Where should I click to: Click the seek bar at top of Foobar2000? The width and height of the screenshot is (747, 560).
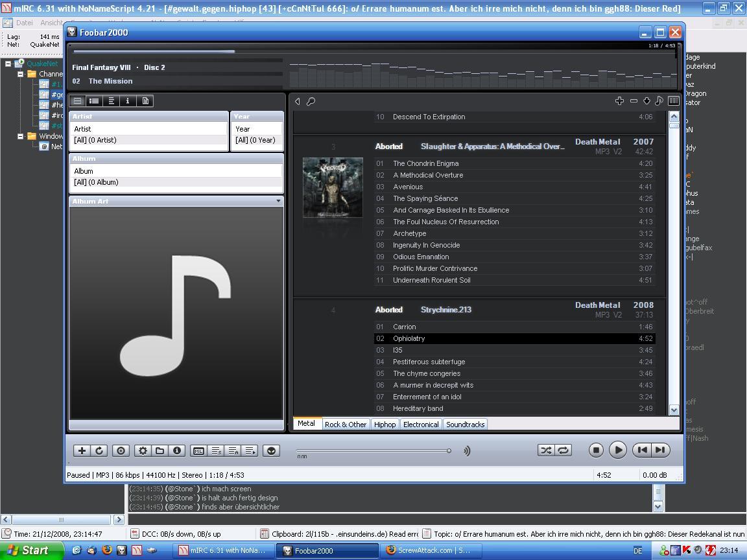(x=374, y=51)
